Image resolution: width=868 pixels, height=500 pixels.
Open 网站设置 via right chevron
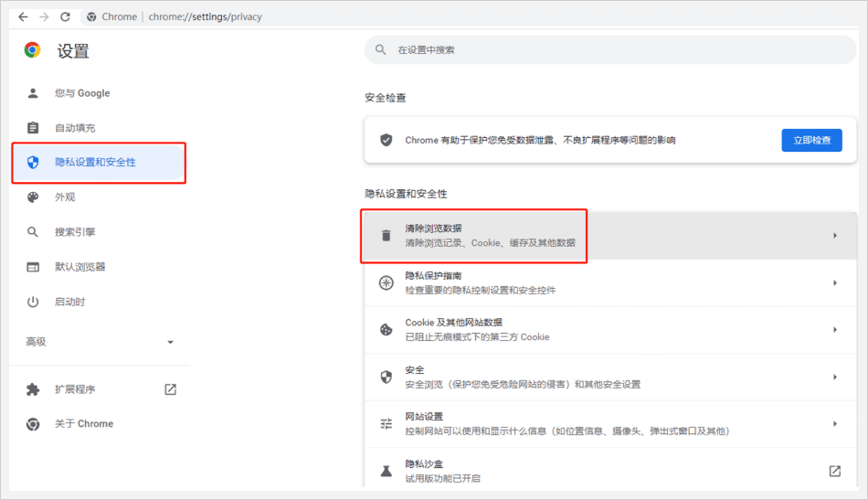click(834, 423)
